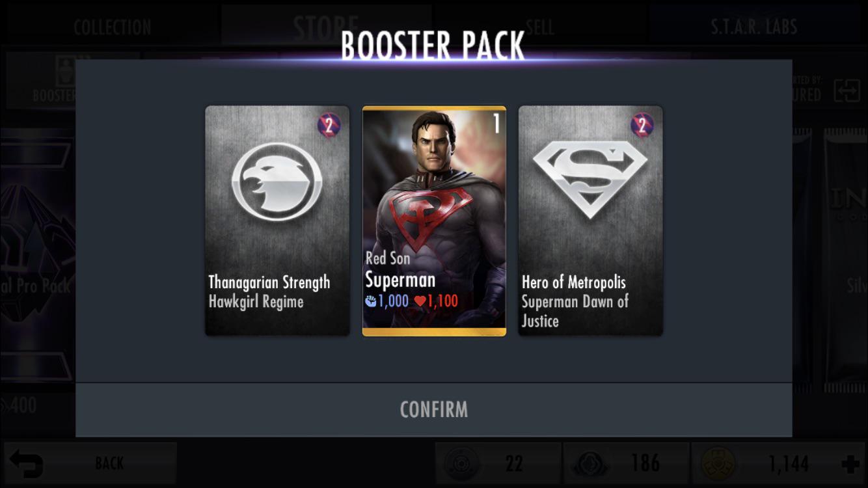
Task: Open the Collection tab
Action: 112,27
